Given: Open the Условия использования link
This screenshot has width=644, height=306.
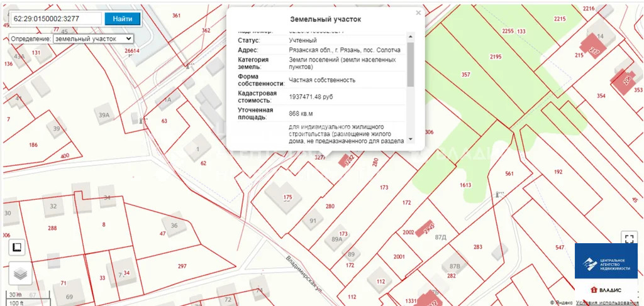Looking at the screenshot, I should (x=607, y=303).
